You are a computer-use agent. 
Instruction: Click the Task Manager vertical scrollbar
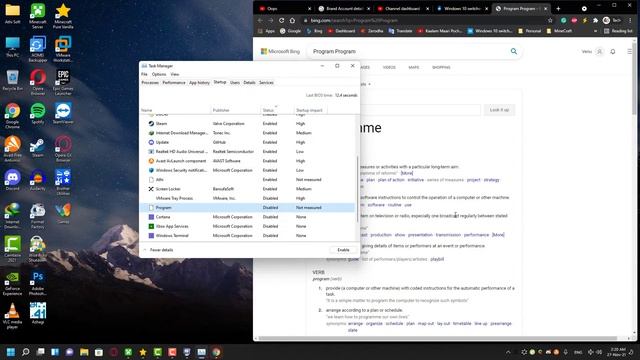[358, 190]
